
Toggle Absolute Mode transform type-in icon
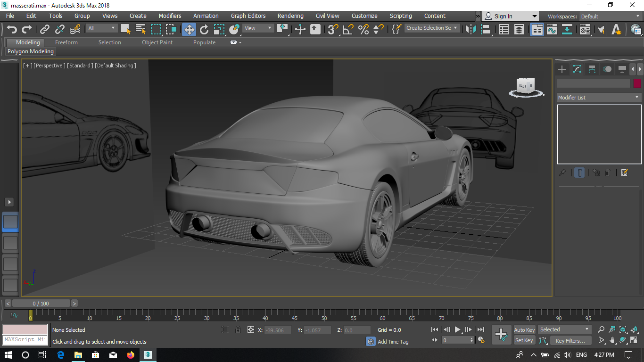click(x=251, y=330)
